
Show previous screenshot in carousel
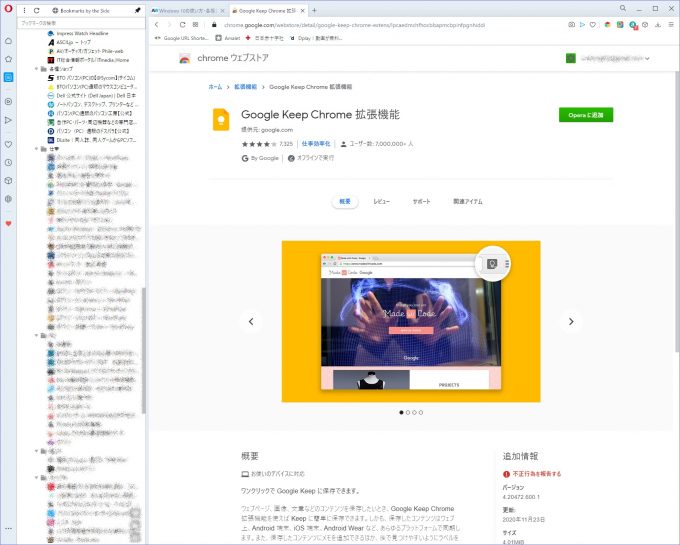pyautogui.click(x=251, y=322)
